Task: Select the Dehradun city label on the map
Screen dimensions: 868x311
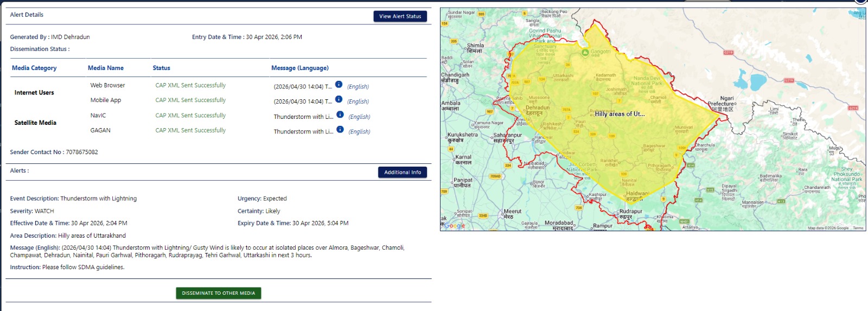Action: pyautogui.click(x=538, y=108)
